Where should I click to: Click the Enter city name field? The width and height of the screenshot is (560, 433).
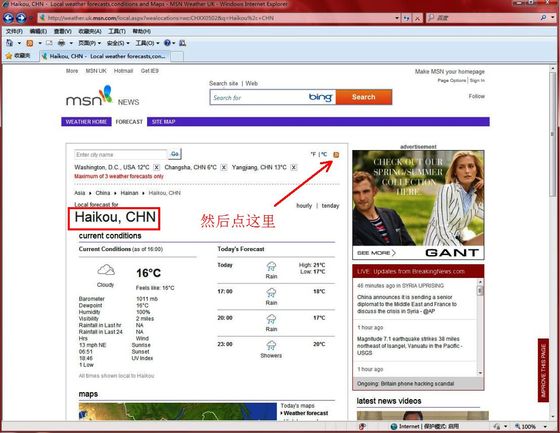click(x=121, y=155)
